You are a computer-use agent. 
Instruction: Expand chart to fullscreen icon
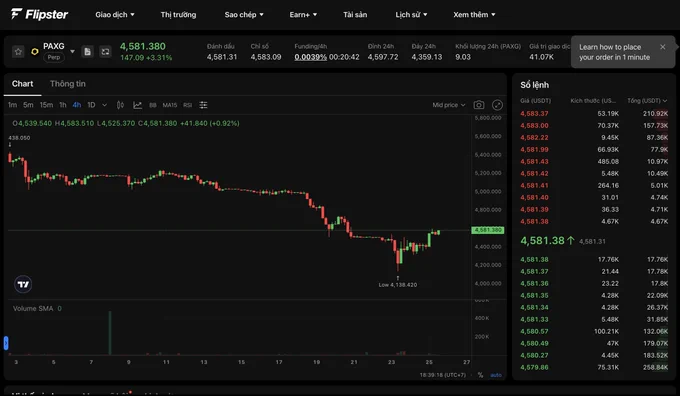point(497,105)
